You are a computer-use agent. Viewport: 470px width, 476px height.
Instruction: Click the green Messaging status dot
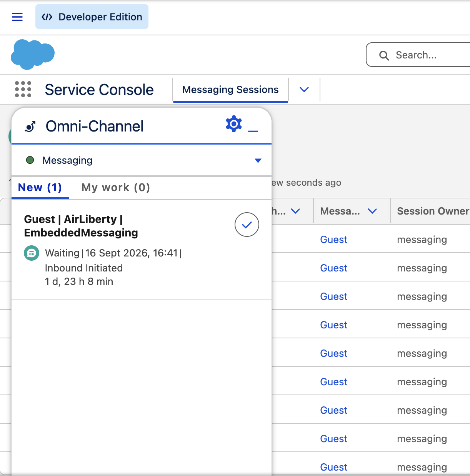30,160
